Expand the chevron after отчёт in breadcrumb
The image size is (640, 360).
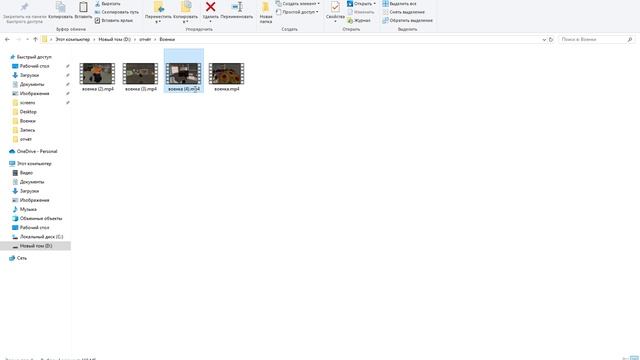[155, 40]
